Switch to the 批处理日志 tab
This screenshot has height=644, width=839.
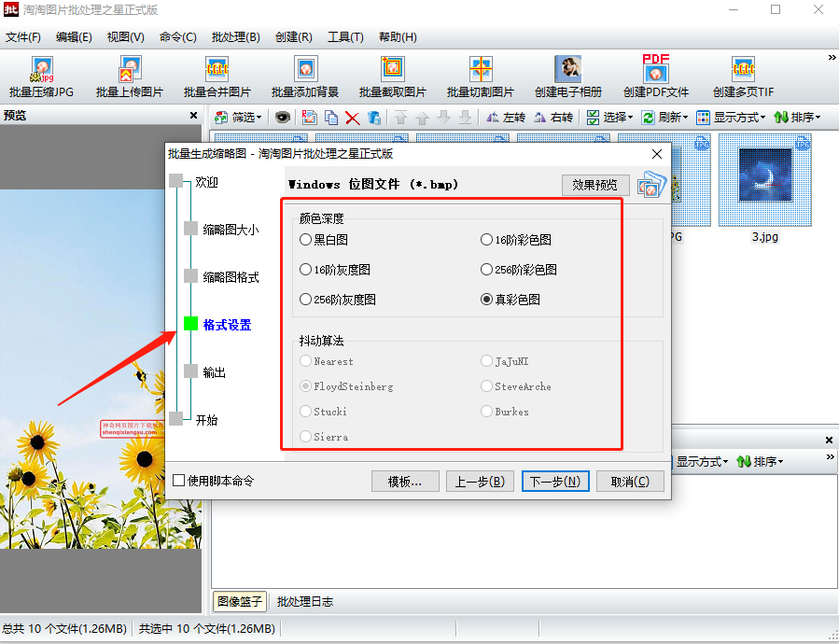coord(305,601)
